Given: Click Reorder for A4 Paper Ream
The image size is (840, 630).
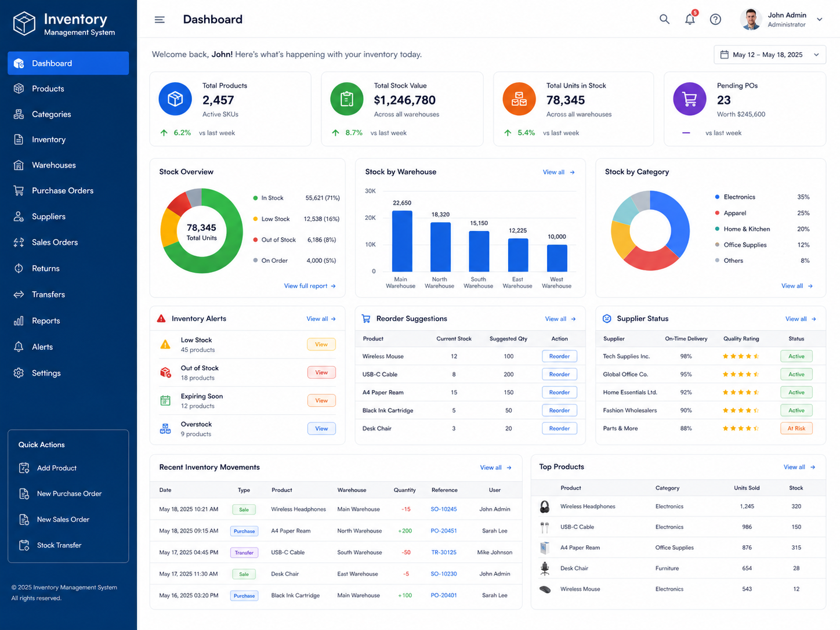Looking at the screenshot, I should [x=559, y=393].
